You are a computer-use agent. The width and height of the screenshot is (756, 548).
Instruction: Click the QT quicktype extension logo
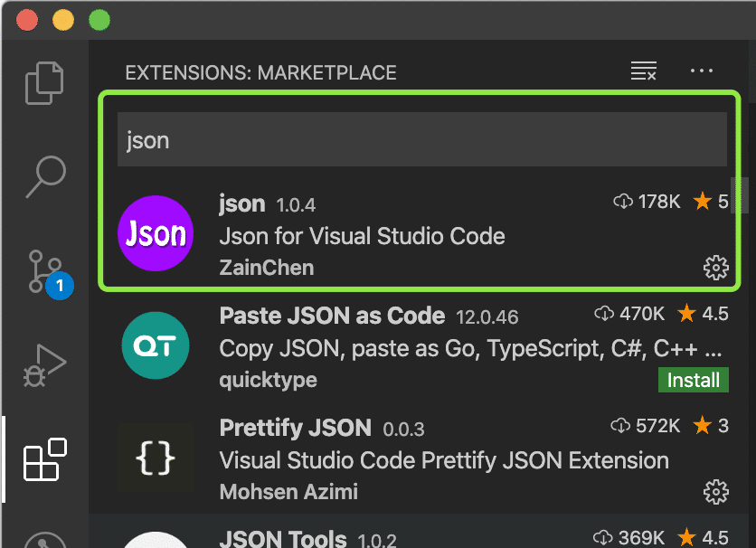(156, 345)
